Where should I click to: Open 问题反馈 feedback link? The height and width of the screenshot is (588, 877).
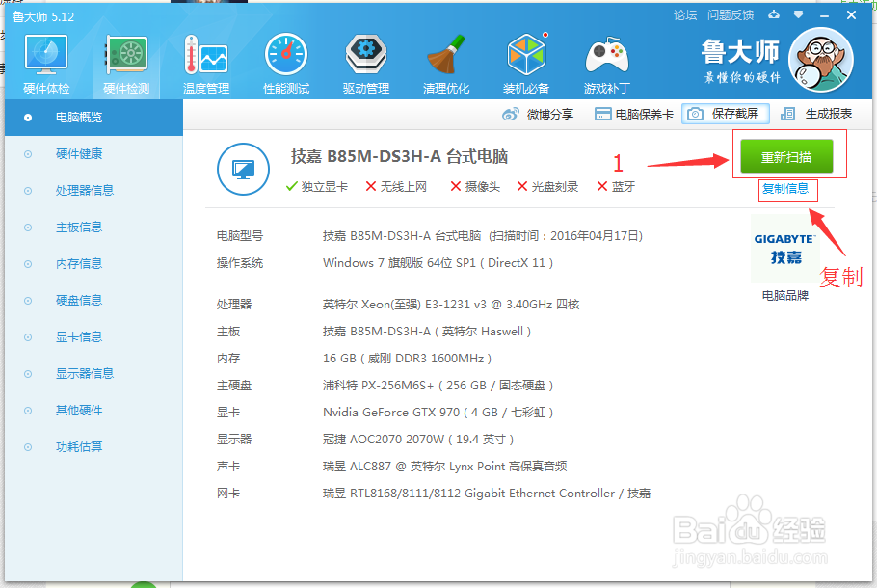coord(731,15)
